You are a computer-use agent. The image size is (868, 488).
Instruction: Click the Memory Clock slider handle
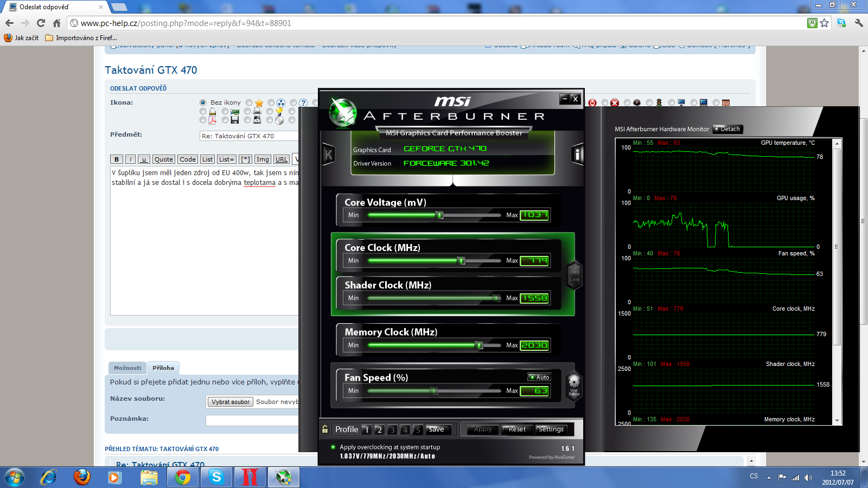click(478, 345)
